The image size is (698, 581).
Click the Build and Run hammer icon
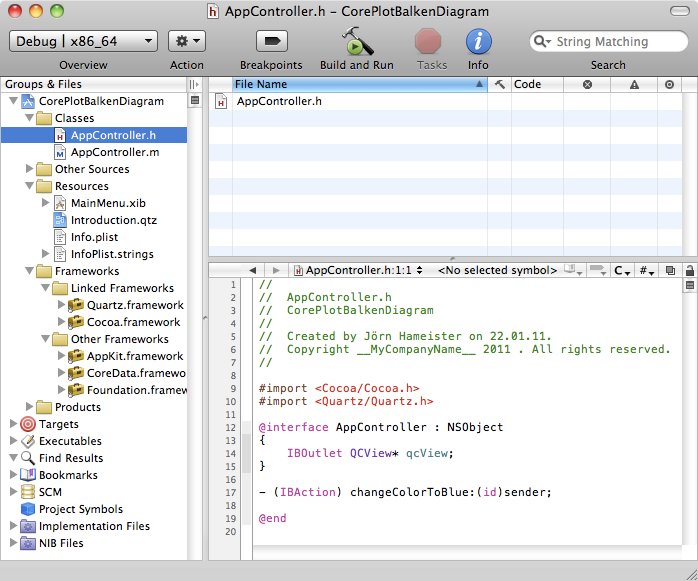tap(357, 42)
